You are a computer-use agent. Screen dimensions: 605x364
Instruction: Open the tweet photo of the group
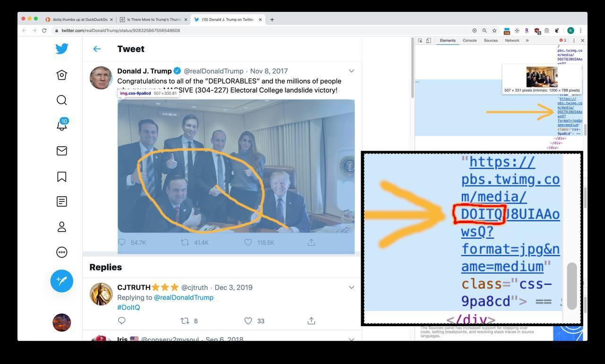[x=236, y=166]
